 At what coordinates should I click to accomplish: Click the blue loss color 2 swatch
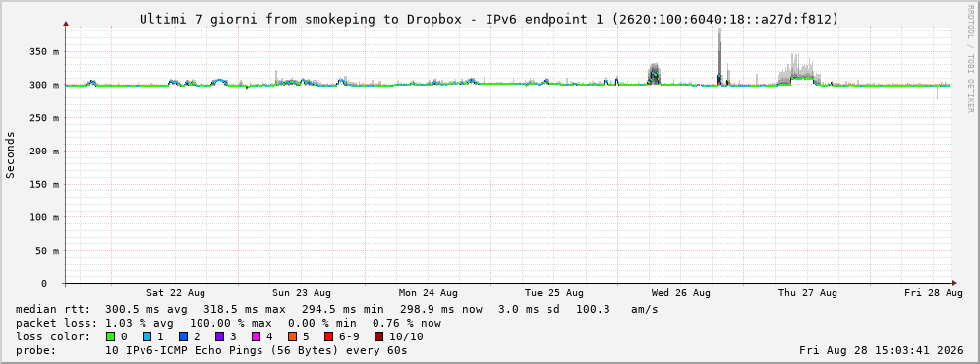tap(183, 337)
